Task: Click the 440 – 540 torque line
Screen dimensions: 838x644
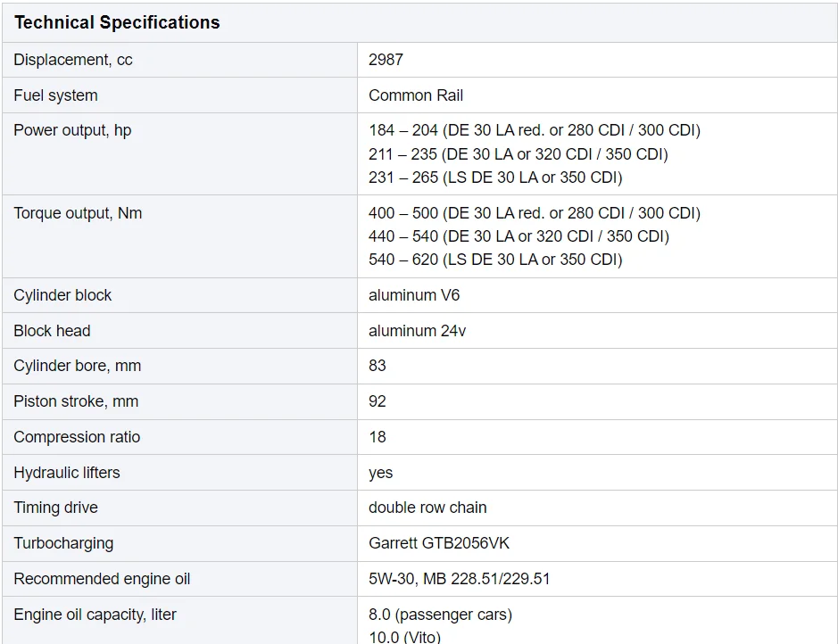Action: click(x=519, y=236)
